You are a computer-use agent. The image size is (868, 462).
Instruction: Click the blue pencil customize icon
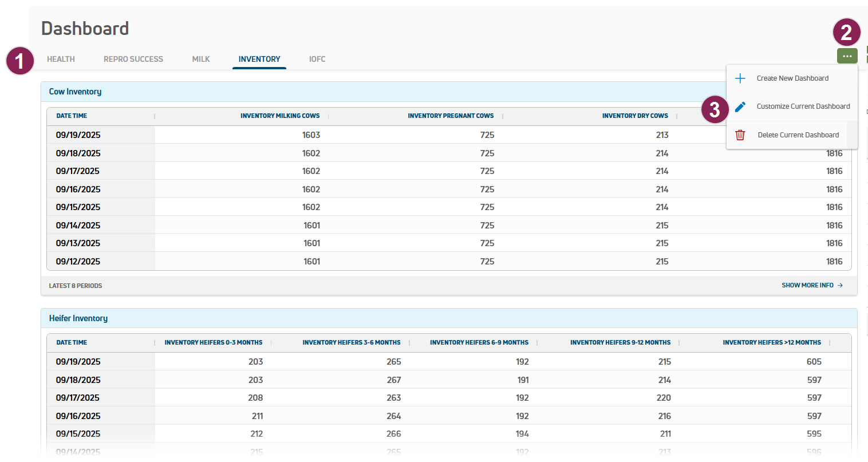[x=740, y=106]
